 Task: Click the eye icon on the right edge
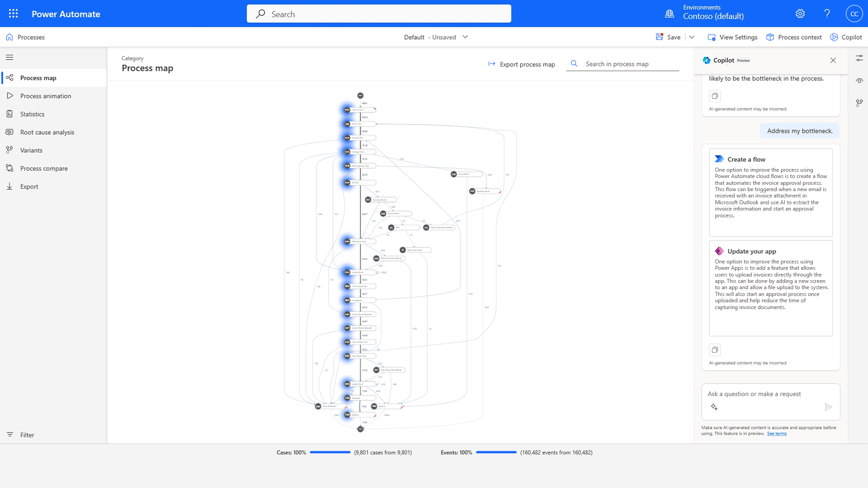(859, 80)
